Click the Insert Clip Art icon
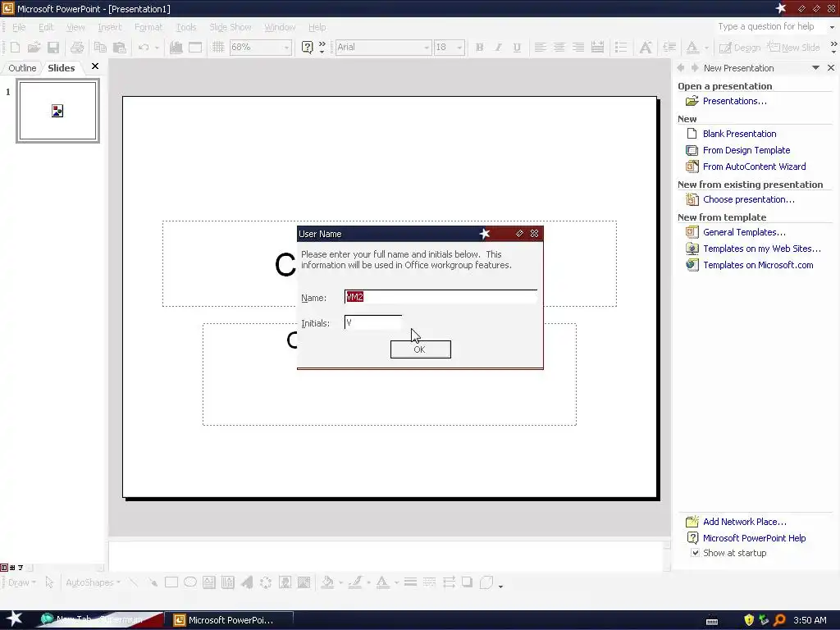The width and height of the screenshot is (840, 630). pos(285,582)
